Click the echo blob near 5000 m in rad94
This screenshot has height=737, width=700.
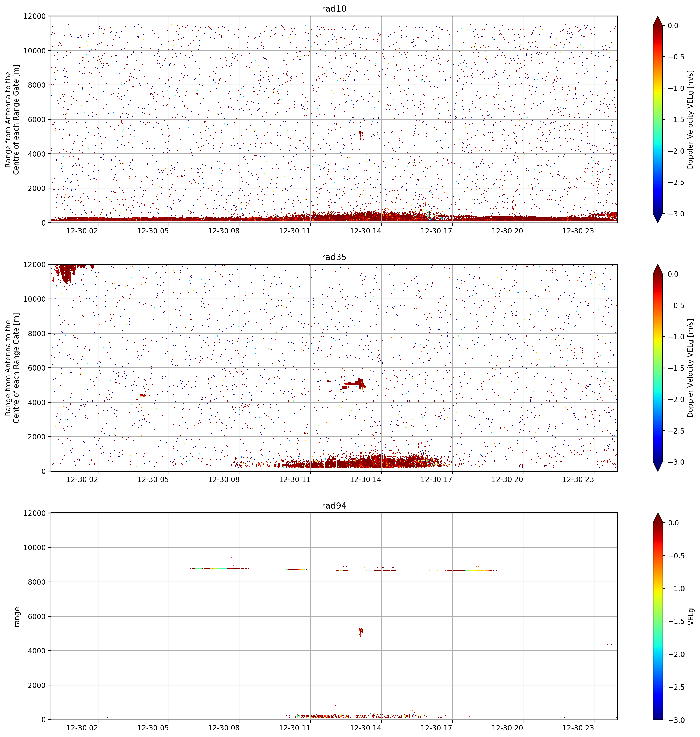[360, 632]
